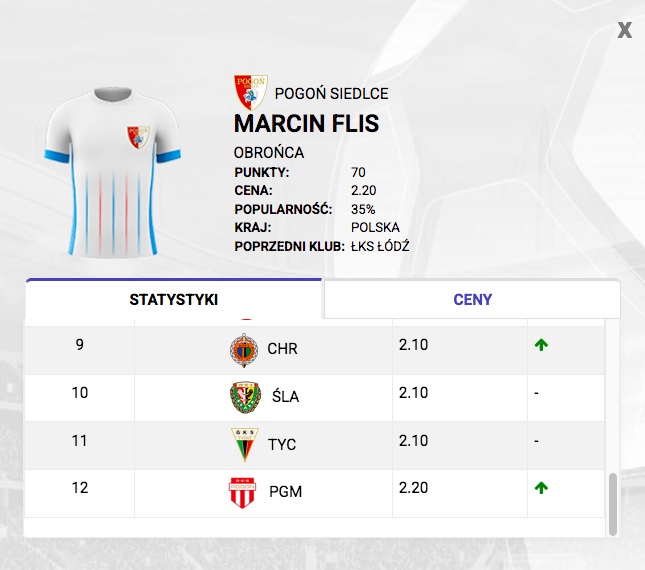
Task: Click the GKS Tychy (TYC) pennant logo
Action: 245,444
